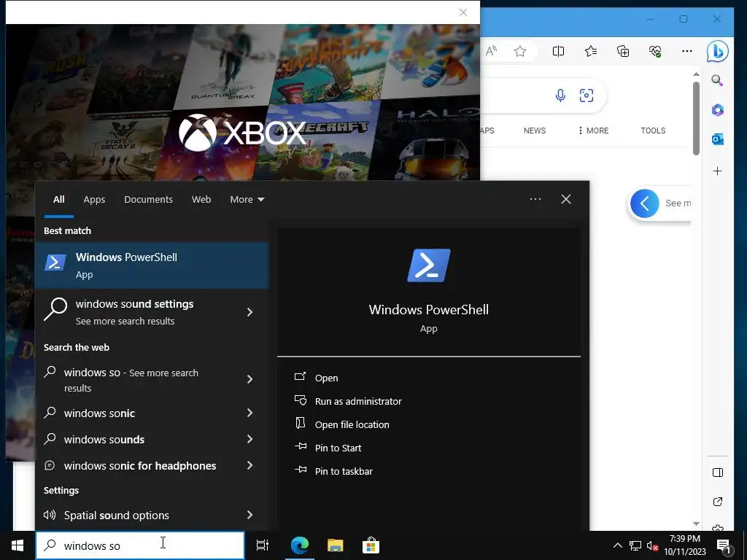The image size is (747, 560).
Task: Open Collections icon in Edge toolbar
Action: pyautogui.click(x=623, y=51)
